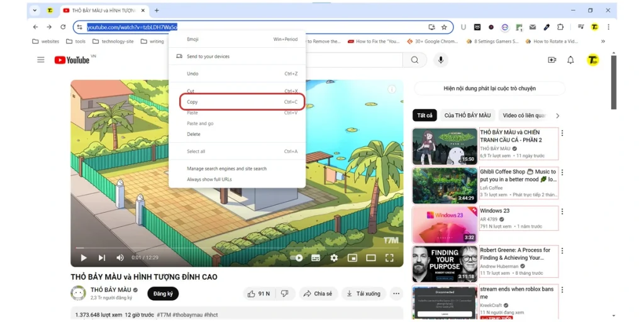Select the Của THỎ BẢY MÀU chip
The height and width of the screenshot is (322, 644).
pos(468,116)
